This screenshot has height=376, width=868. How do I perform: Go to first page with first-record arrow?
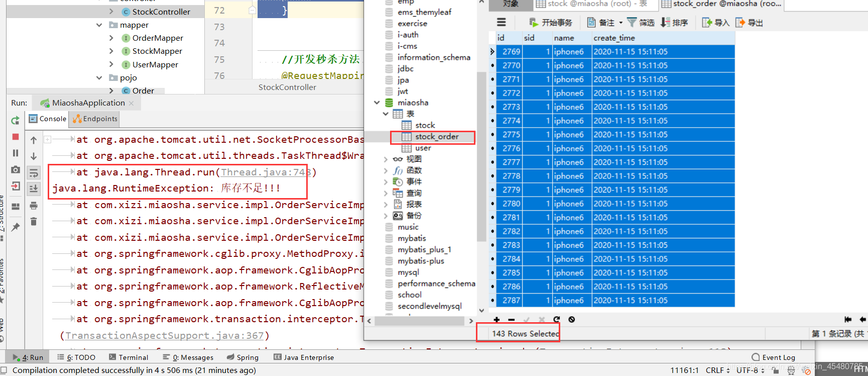tap(848, 319)
